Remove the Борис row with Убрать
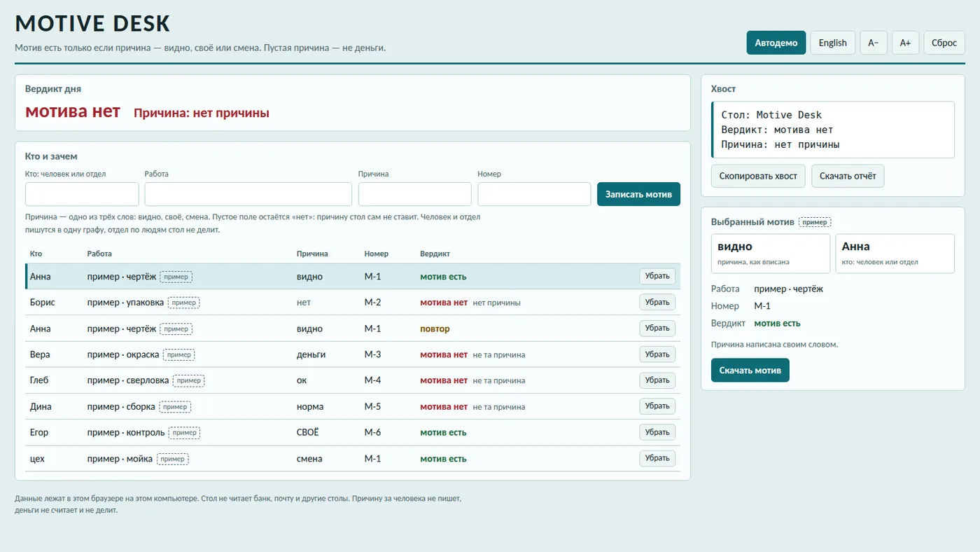Viewport: 980px width, 552px height. point(657,303)
